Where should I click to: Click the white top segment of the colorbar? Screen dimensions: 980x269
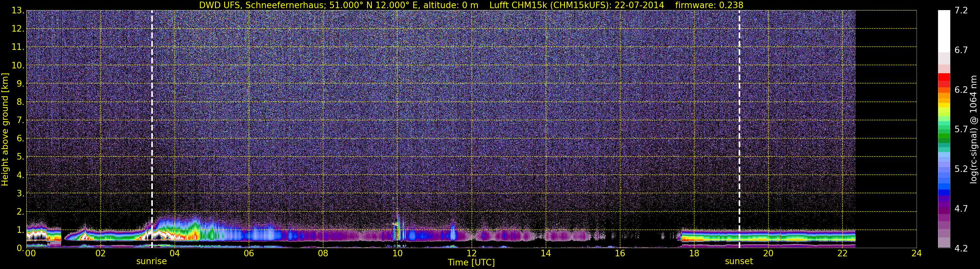944,31
